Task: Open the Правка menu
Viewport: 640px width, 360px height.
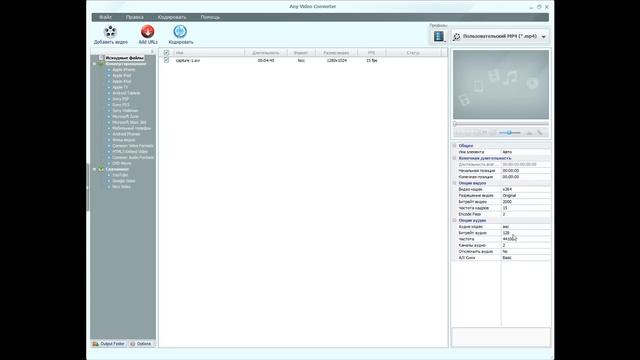Action: pos(134,17)
